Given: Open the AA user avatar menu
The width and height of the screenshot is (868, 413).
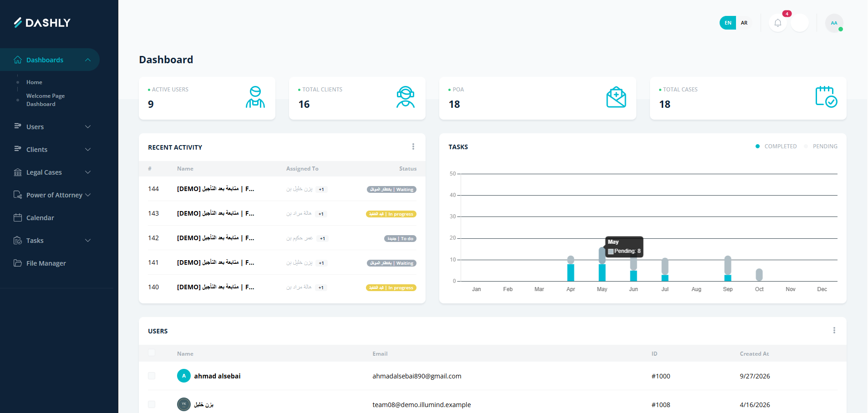Looking at the screenshot, I should [x=834, y=23].
